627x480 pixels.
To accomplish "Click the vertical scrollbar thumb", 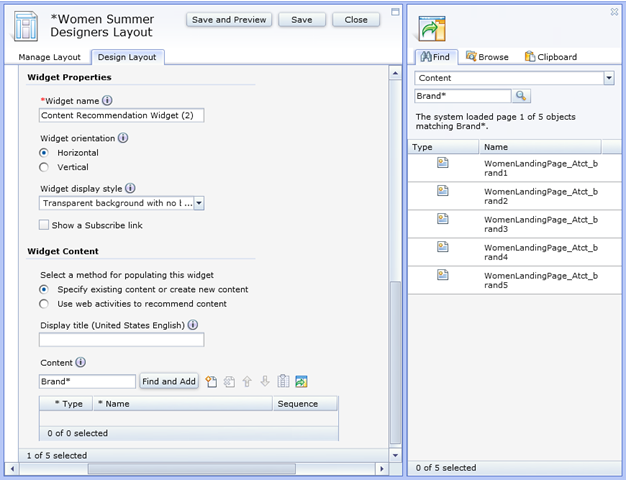I will click(395, 362).
